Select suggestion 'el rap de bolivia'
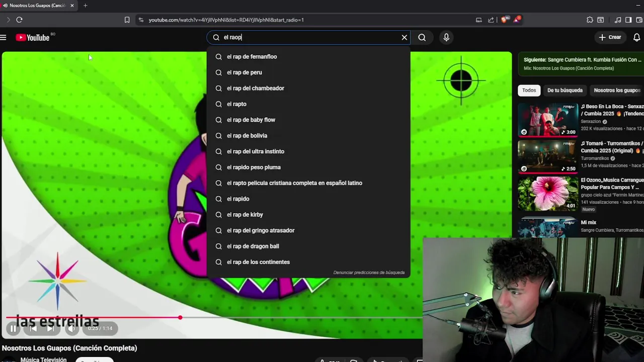 coord(308,136)
